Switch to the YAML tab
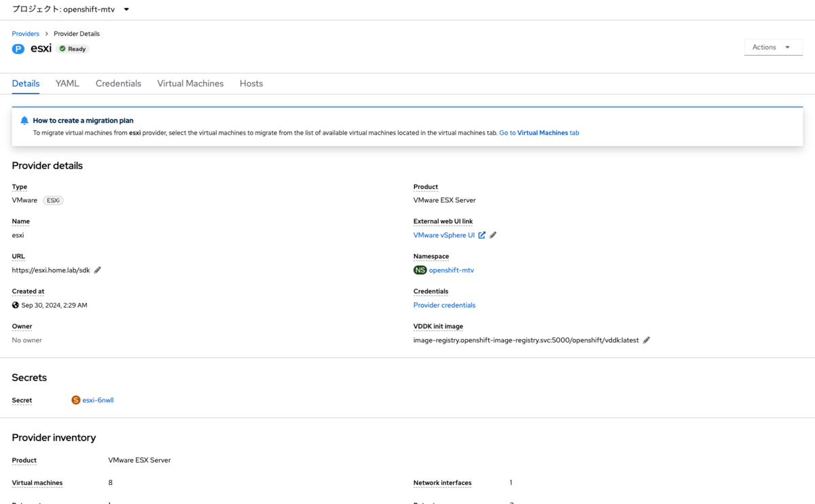This screenshot has width=815, height=504. (67, 84)
